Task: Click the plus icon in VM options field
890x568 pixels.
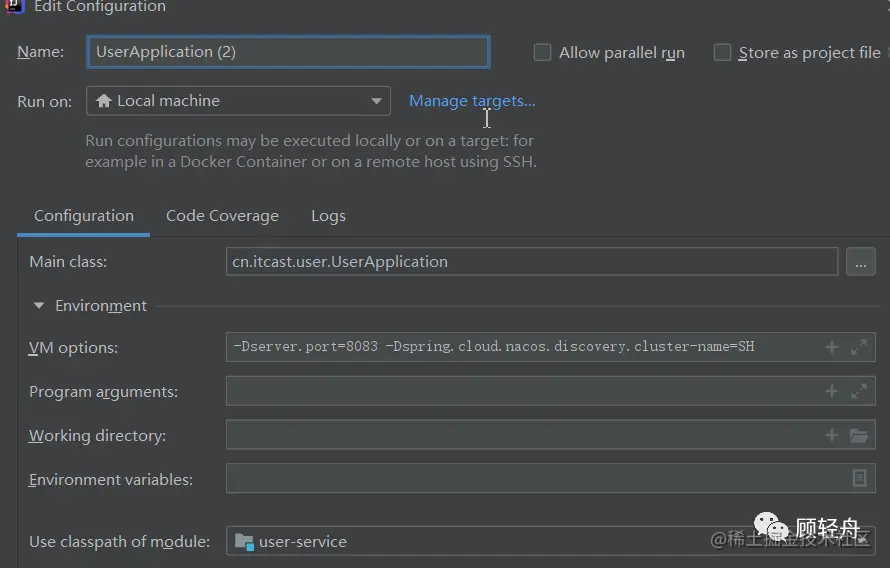Action: (832, 347)
